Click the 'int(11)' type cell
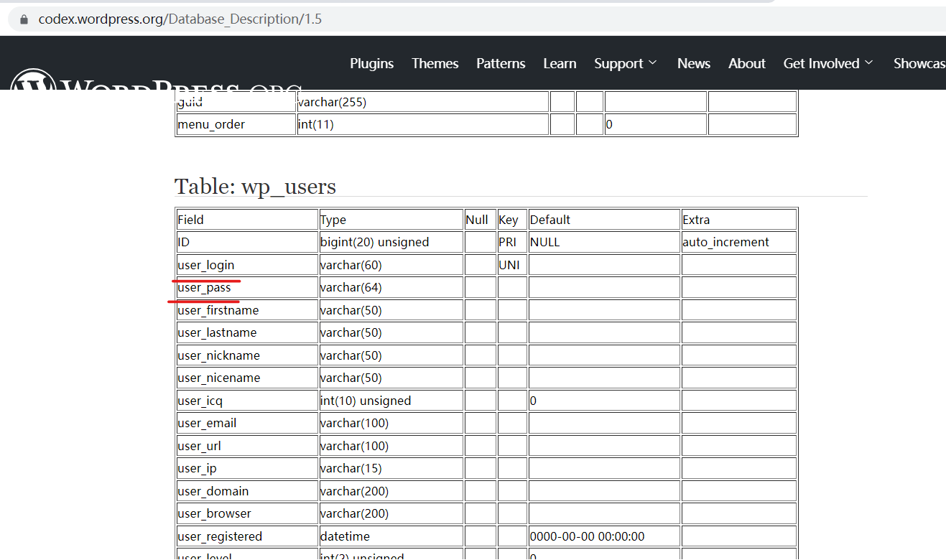The width and height of the screenshot is (946, 560). point(423,124)
